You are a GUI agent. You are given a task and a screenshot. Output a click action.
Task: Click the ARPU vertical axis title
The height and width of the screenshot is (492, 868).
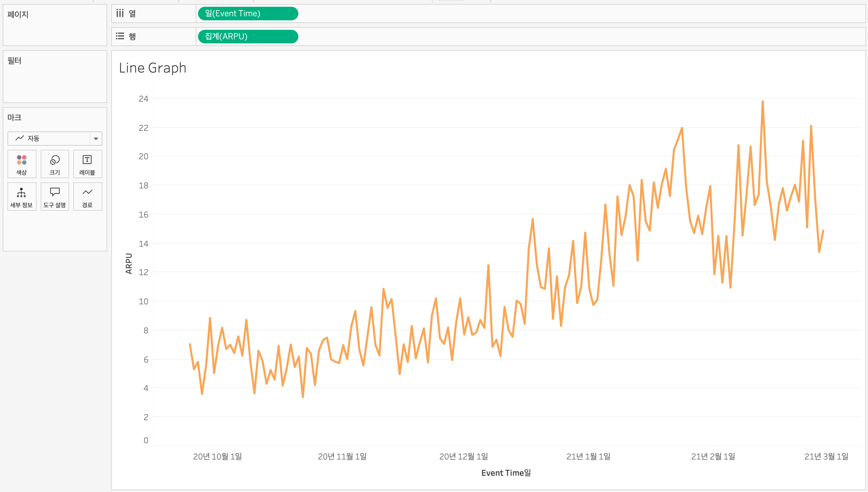(129, 263)
